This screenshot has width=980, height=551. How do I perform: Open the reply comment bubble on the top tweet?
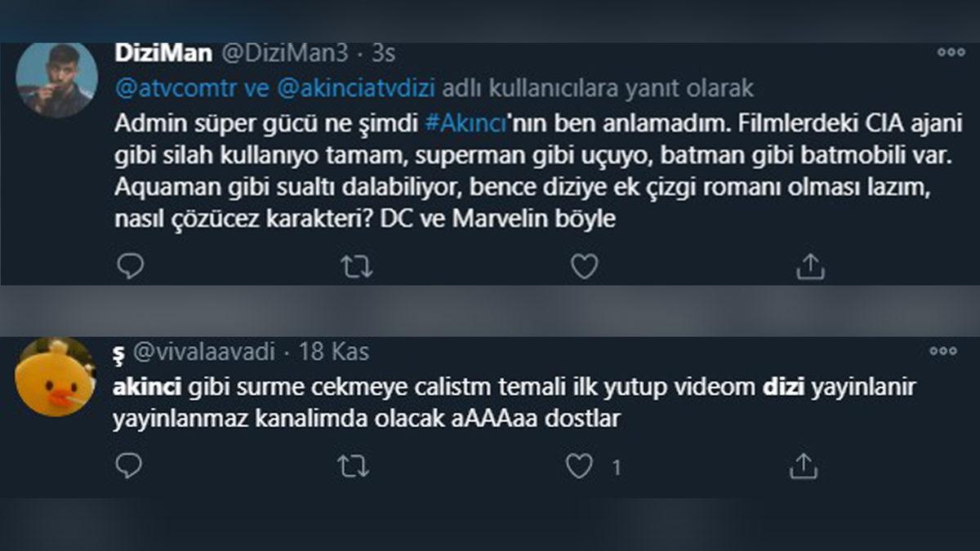(x=130, y=265)
